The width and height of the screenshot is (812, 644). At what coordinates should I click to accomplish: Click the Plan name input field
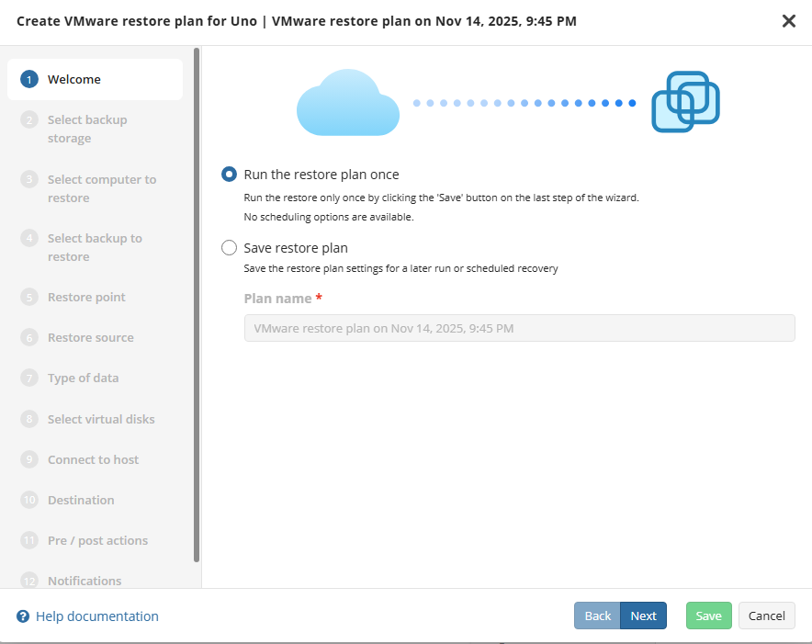519,328
